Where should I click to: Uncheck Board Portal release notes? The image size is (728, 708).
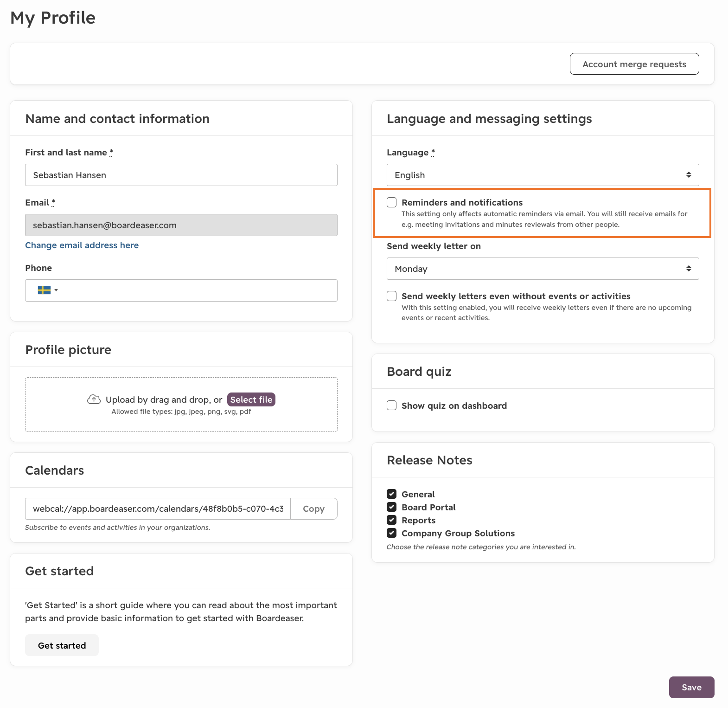pos(392,507)
